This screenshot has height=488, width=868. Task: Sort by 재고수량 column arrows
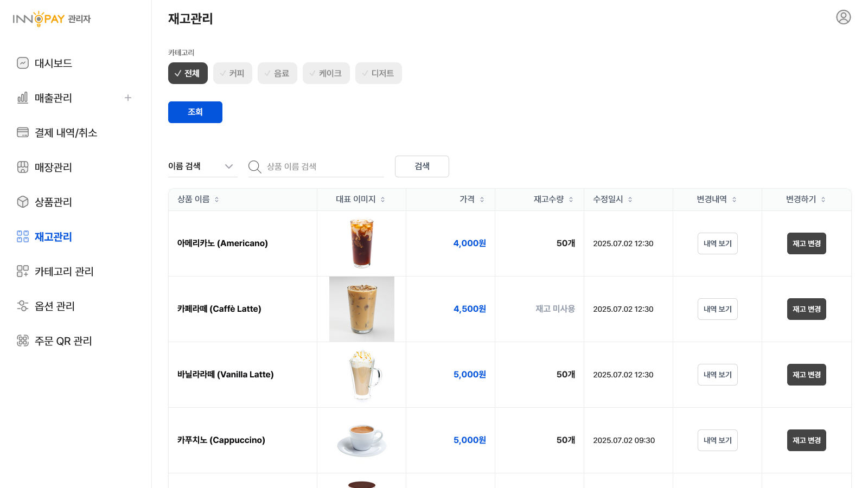pyautogui.click(x=571, y=200)
